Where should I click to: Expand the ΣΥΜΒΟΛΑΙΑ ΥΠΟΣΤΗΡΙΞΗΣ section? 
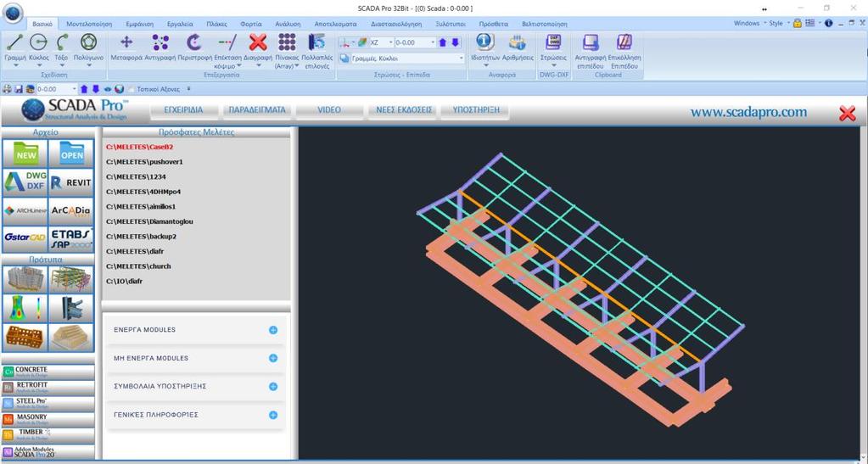coord(273,387)
